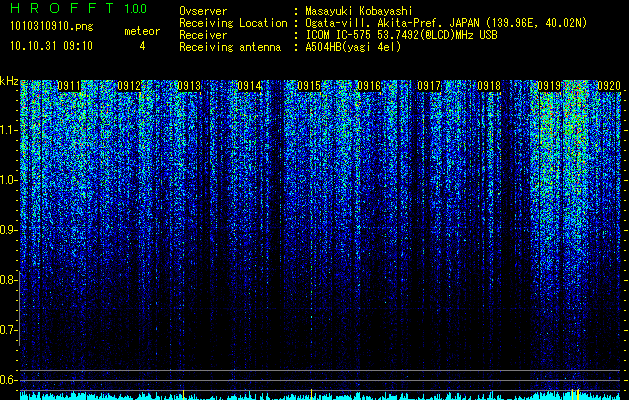The width and height of the screenshot is (629, 400).
Task: Click the 1.0 frequency axis label
Action: click(x=8, y=180)
